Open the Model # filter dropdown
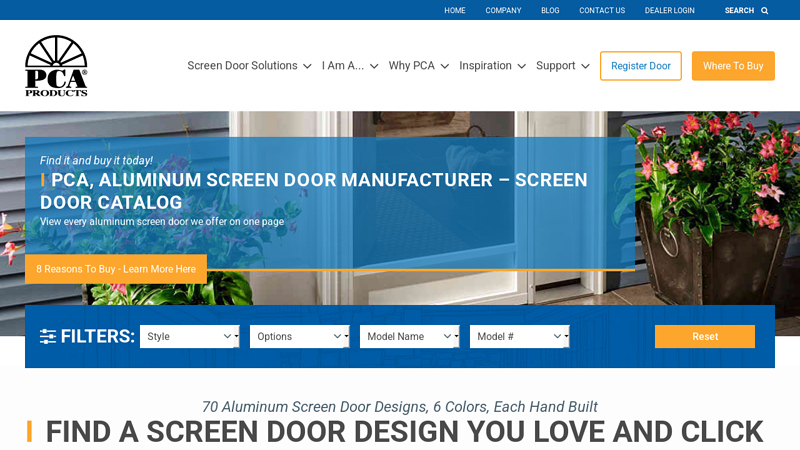 519,337
